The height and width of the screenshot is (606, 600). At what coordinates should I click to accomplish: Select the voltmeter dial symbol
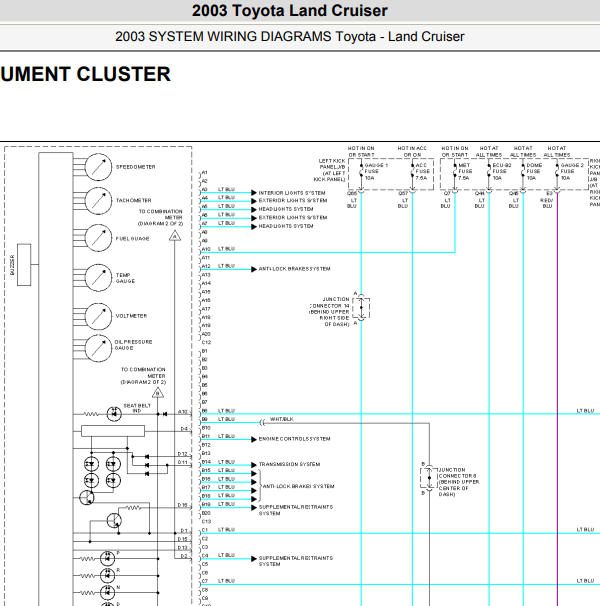98,316
